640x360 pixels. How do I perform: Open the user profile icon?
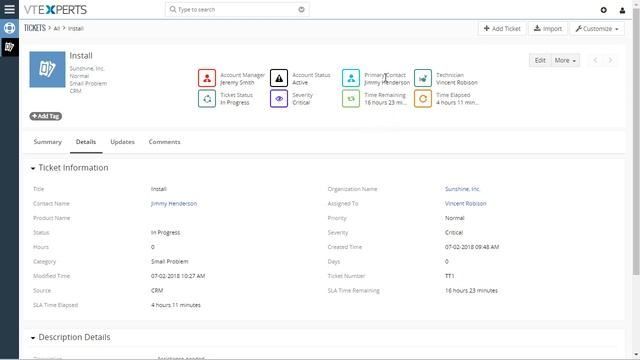tap(622, 10)
